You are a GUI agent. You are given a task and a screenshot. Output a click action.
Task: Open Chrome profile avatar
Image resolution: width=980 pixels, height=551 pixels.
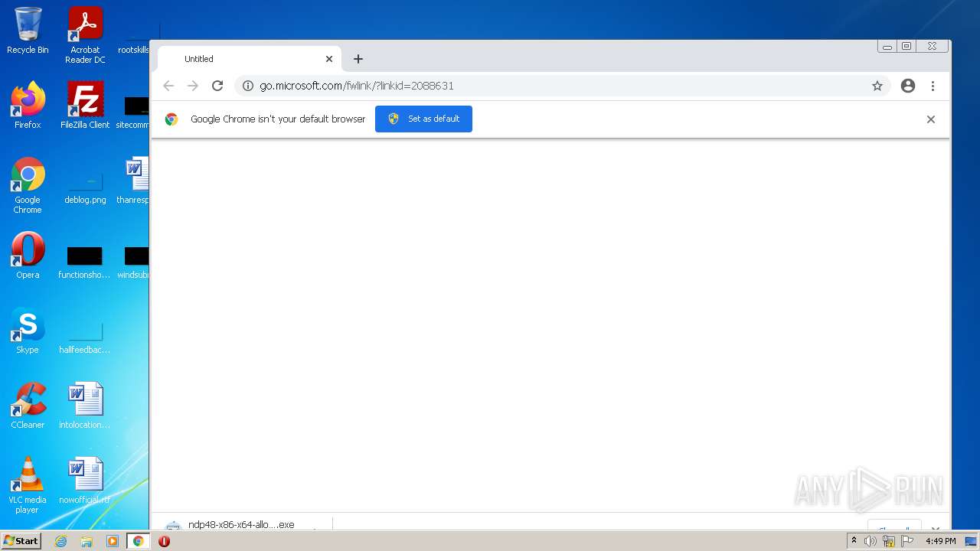pos(908,86)
